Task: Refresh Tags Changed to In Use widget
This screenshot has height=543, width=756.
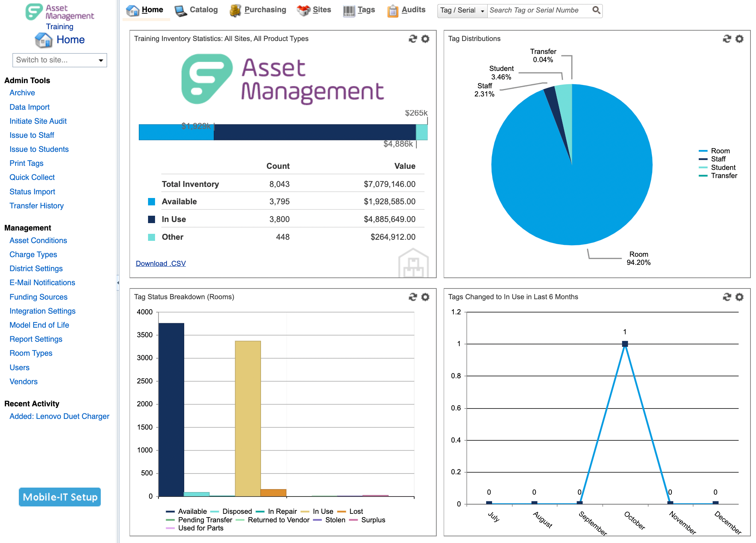Action: [x=727, y=297]
